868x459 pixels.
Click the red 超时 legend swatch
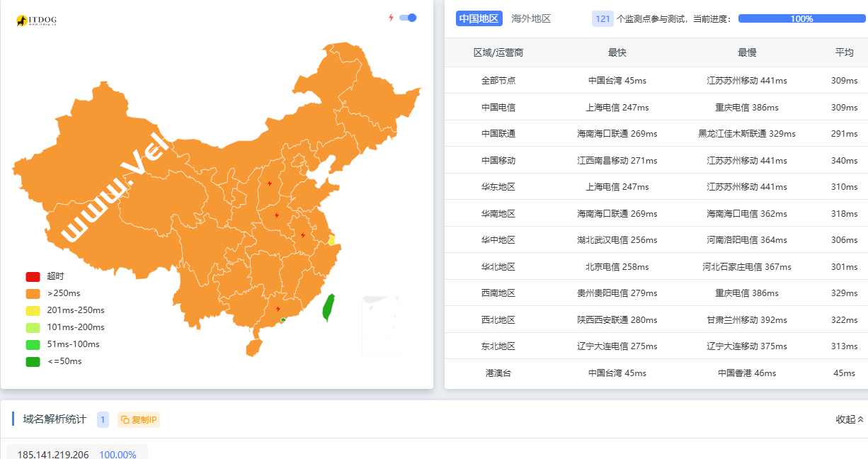31,276
